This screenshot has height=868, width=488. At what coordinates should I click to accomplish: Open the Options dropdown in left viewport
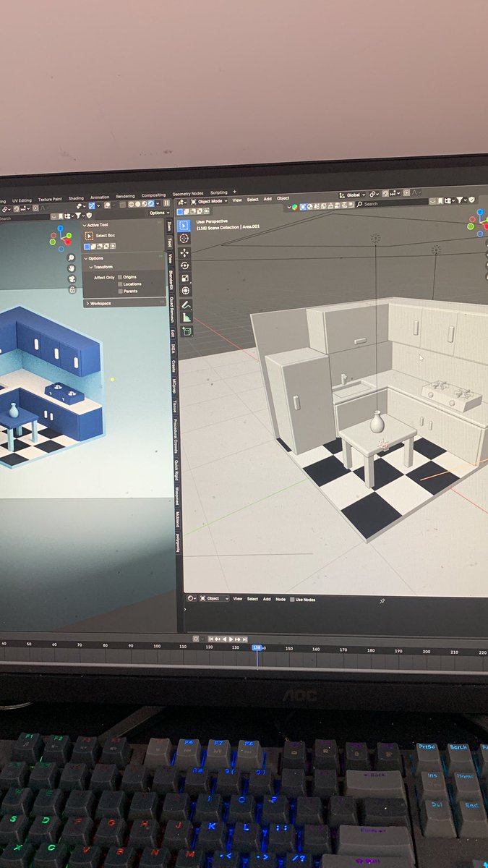[x=158, y=213]
